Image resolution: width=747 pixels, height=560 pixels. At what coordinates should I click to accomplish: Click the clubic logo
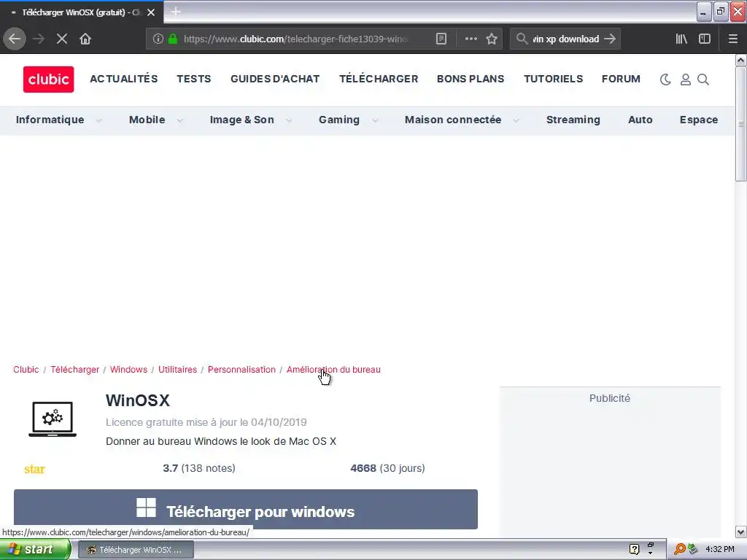(49, 79)
